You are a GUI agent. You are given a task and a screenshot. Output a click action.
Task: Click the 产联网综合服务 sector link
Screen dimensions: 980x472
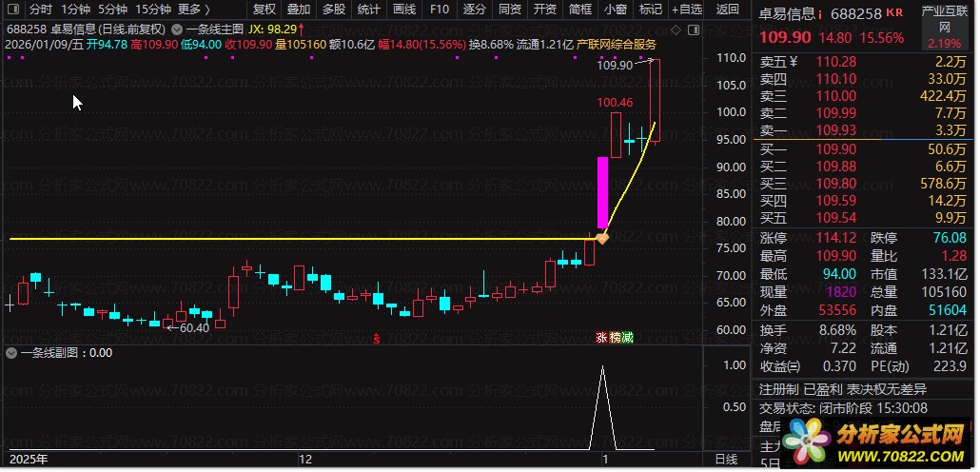click(x=617, y=44)
